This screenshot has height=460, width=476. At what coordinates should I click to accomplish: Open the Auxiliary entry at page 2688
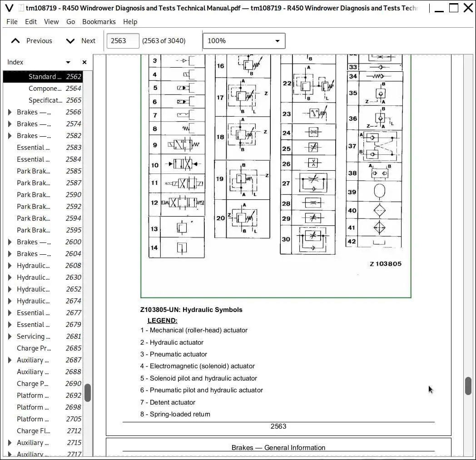[43, 372]
